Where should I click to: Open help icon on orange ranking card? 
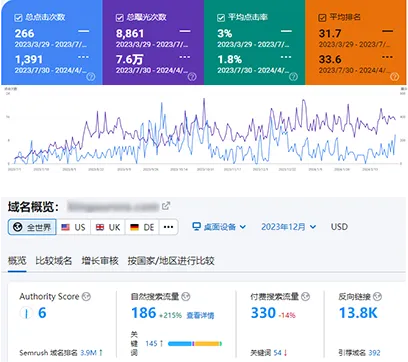point(395,77)
